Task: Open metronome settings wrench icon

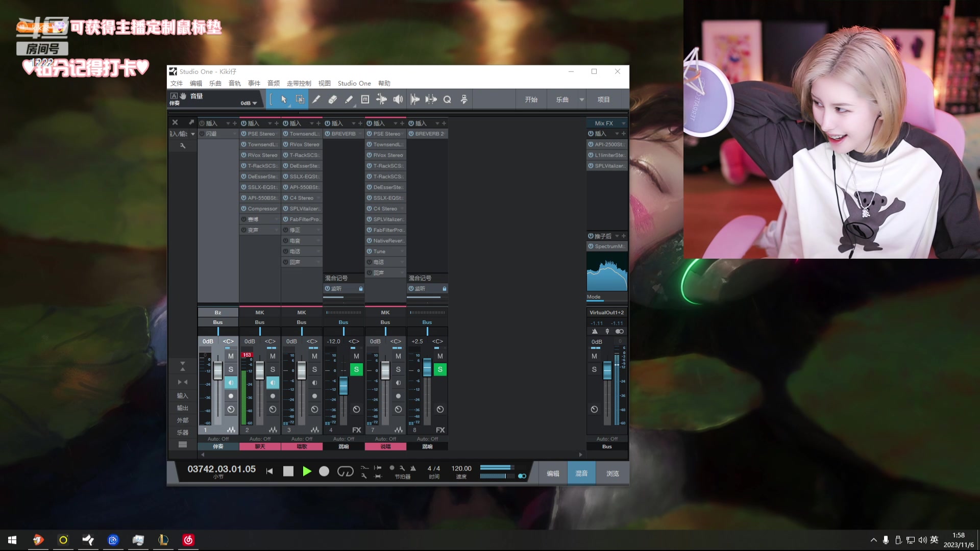Action: coord(402,468)
